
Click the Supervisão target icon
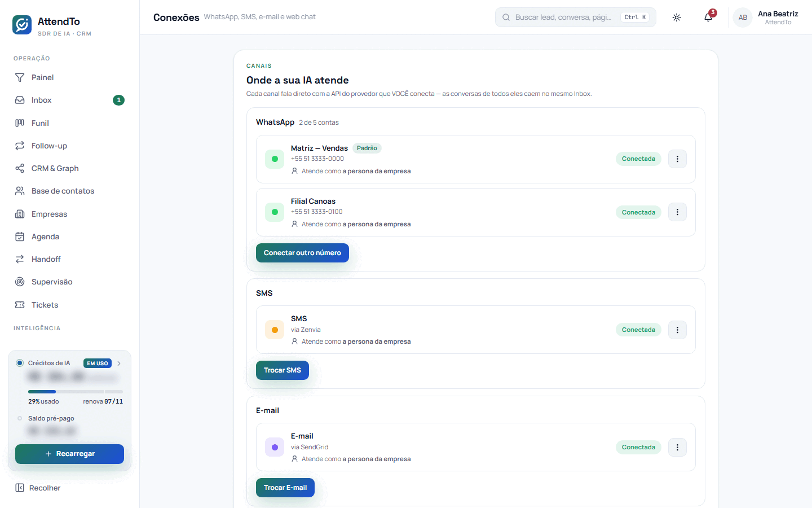tap(20, 282)
